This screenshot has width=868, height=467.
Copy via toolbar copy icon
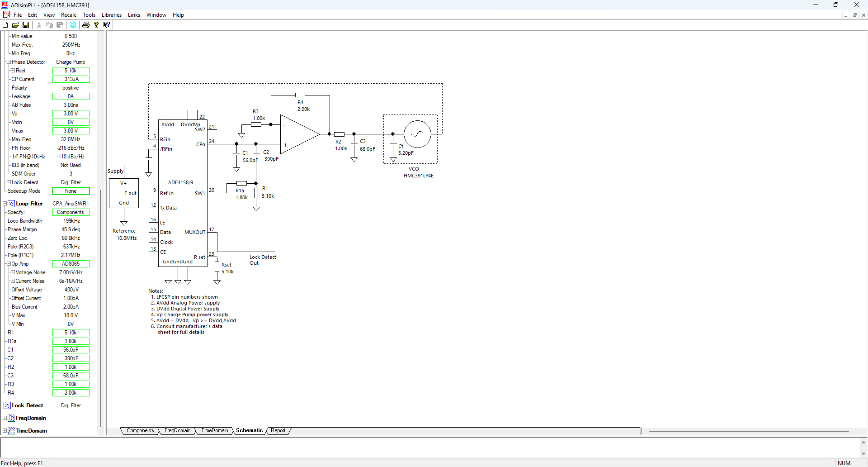click(x=50, y=25)
